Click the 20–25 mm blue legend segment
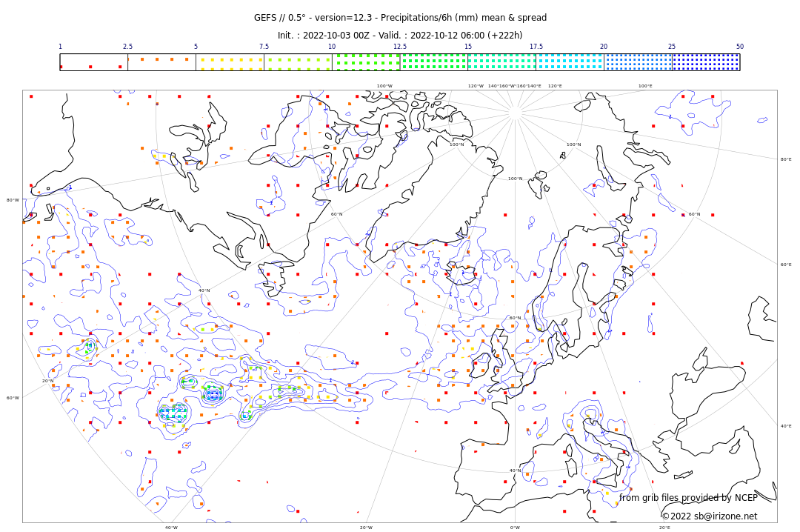 (x=638, y=62)
